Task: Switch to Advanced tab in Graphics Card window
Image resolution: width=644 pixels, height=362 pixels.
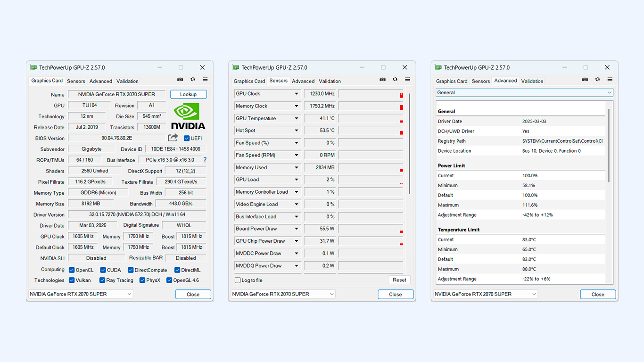Action: click(x=101, y=81)
